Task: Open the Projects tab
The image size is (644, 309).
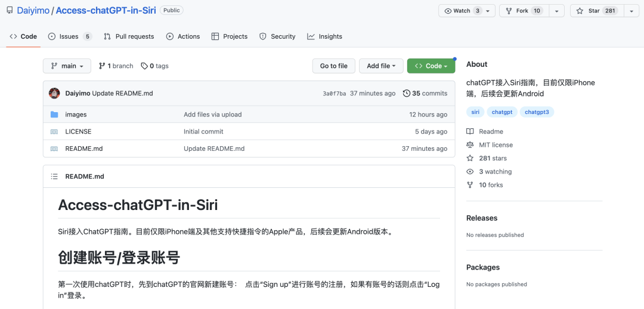Action: pos(229,36)
